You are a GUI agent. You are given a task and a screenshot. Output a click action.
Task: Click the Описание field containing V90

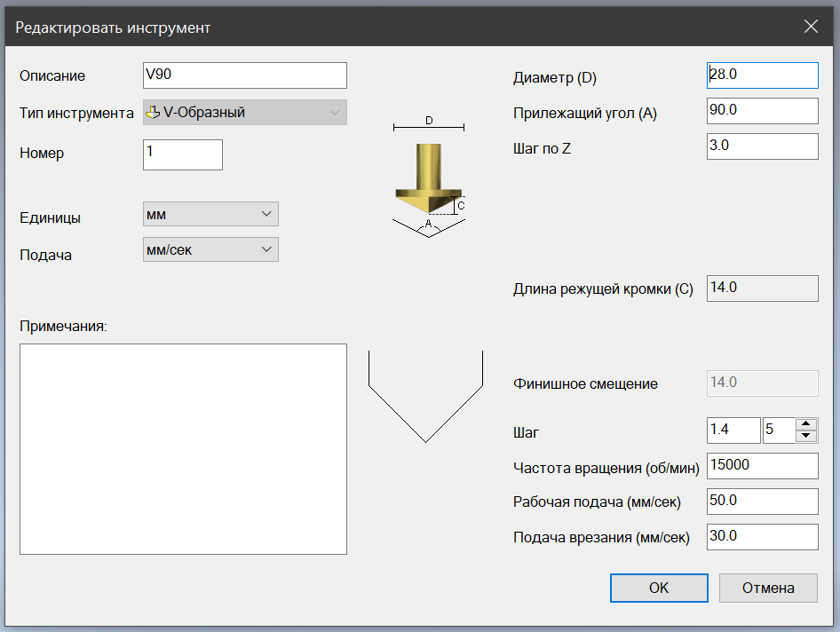(x=244, y=75)
